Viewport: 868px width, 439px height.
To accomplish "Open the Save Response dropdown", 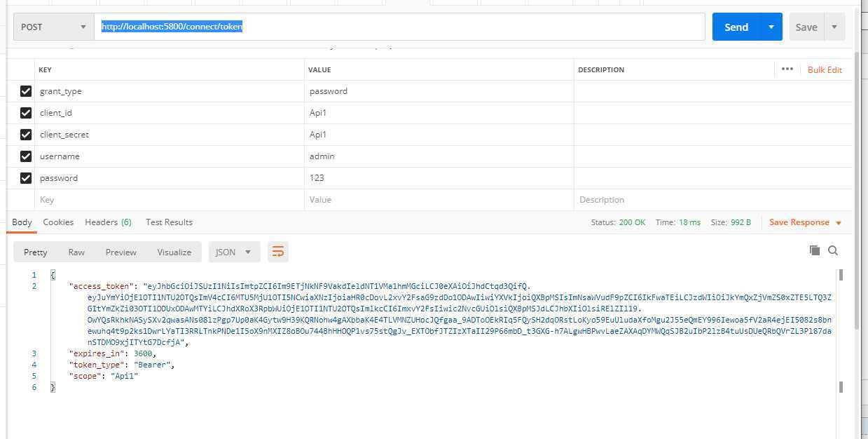I will 805,222.
